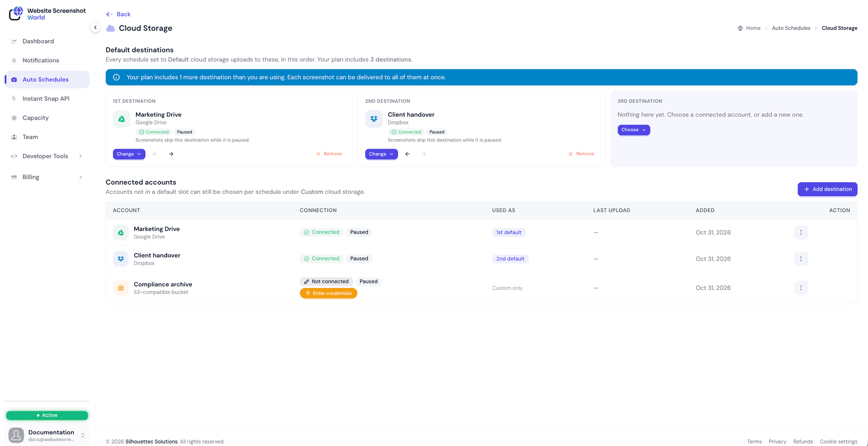The width and height of the screenshot is (868, 446).
Task: Click the Dashboard chart icon
Action: pyautogui.click(x=14, y=41)
